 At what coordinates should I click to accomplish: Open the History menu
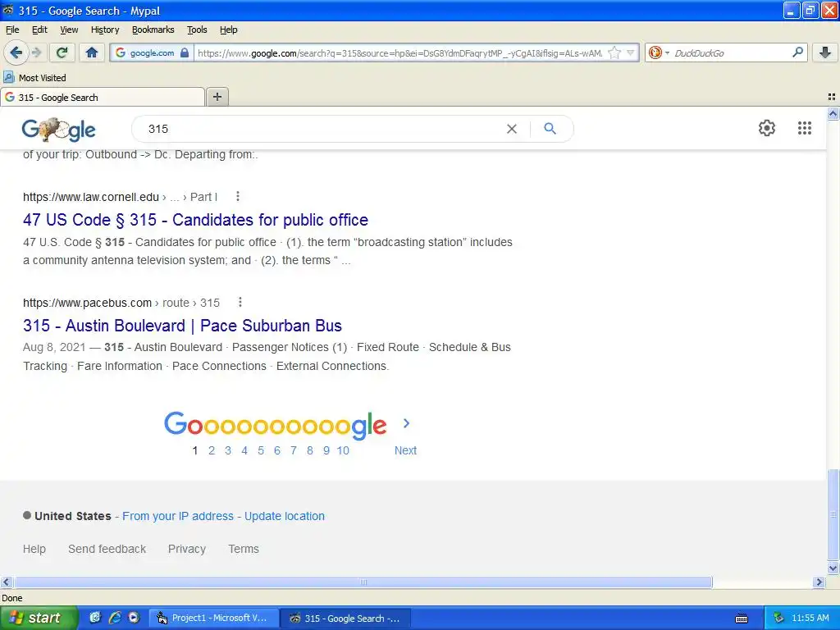pos(105,30)
